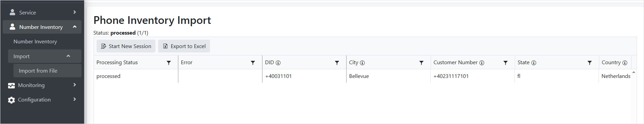
Task: Open filter for Error column
Action: pyautogui.click(x=253, y=63)
